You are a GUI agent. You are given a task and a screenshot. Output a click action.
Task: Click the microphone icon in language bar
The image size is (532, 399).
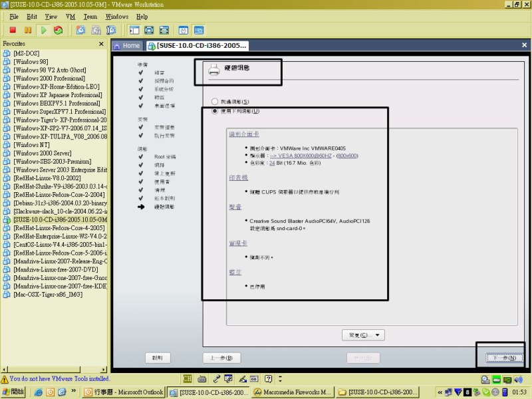(217, 378)
